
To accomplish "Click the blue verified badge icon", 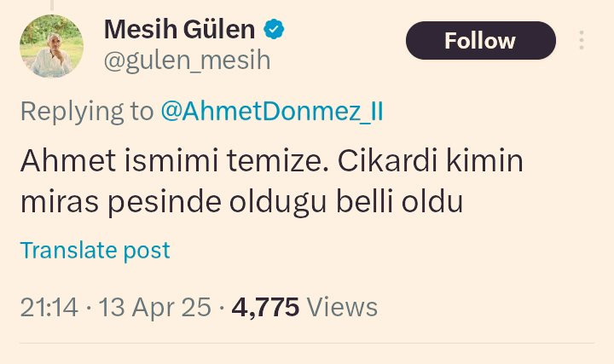I will [274, 29].
